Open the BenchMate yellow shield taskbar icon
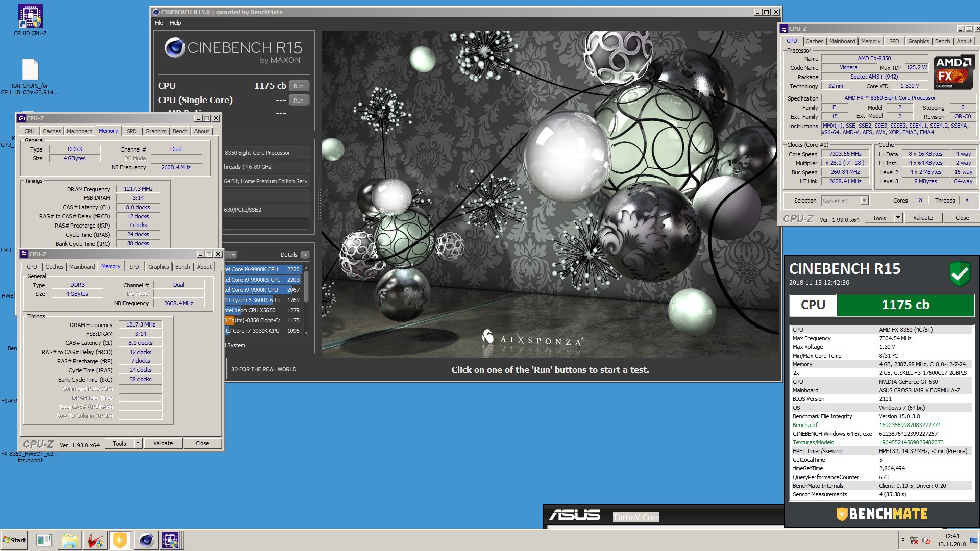Viewport: 980px width, 551px height. click(x=120, y=540)
